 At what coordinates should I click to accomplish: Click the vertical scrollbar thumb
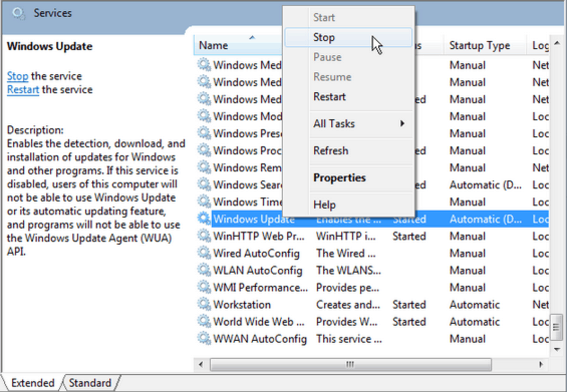(x=557, y=327)
